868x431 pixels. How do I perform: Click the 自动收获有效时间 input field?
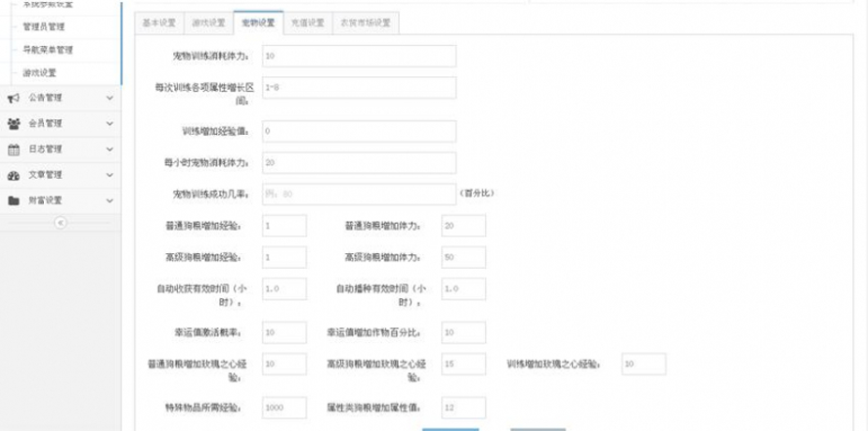click(284, 289)
